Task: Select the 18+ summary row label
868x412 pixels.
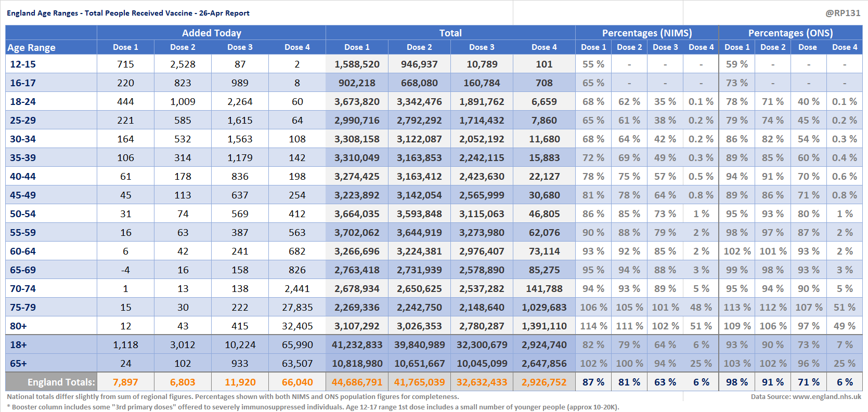Action: [18, 344]
